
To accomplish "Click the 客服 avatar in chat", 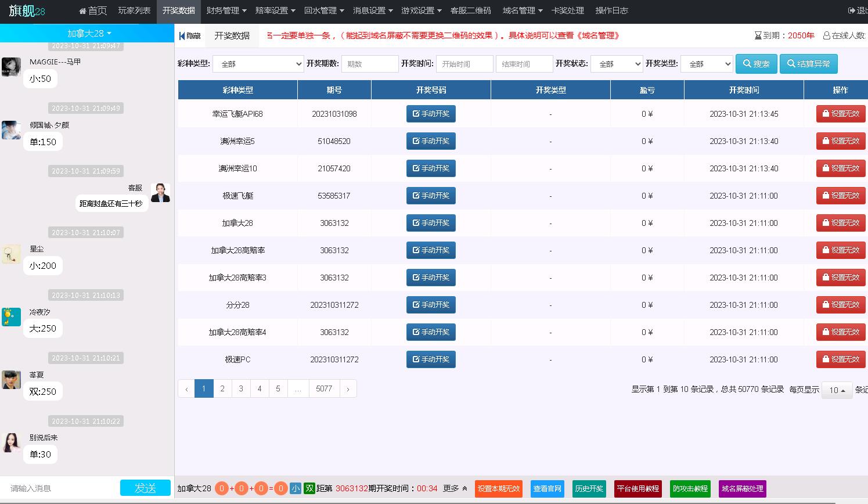I will [x=160, y=193].
